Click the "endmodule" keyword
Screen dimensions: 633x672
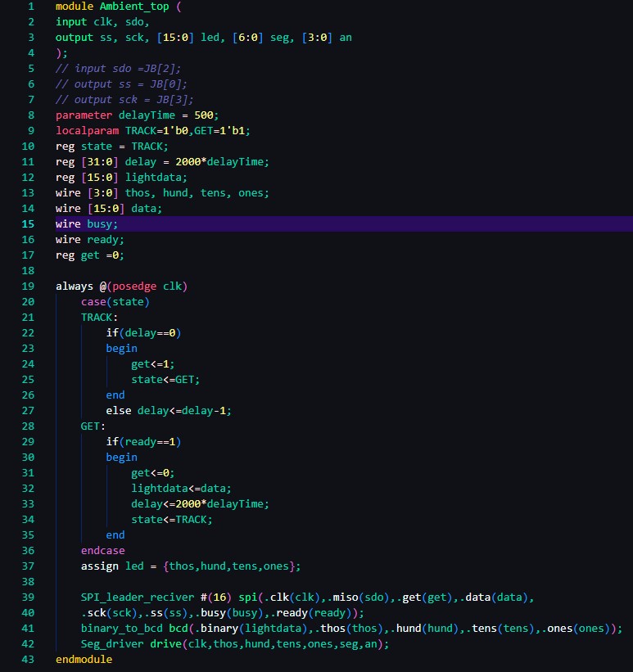point(84,660)
